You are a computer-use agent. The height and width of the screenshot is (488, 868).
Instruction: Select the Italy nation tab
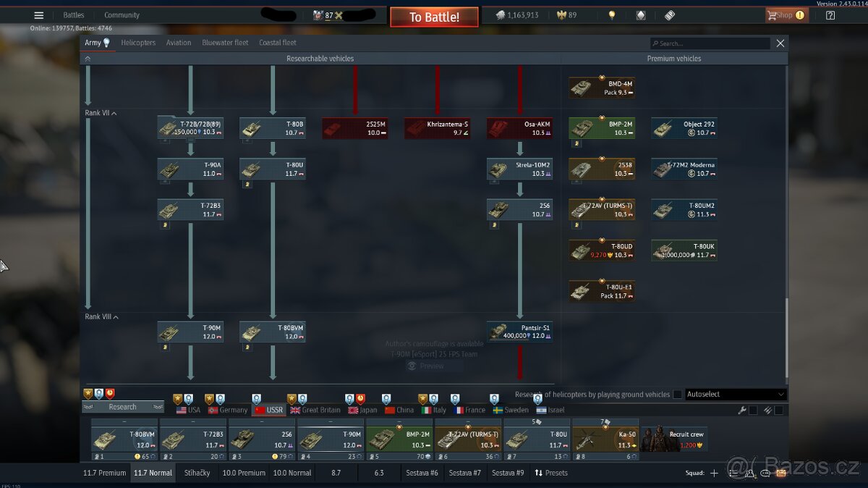coord(433,410)
